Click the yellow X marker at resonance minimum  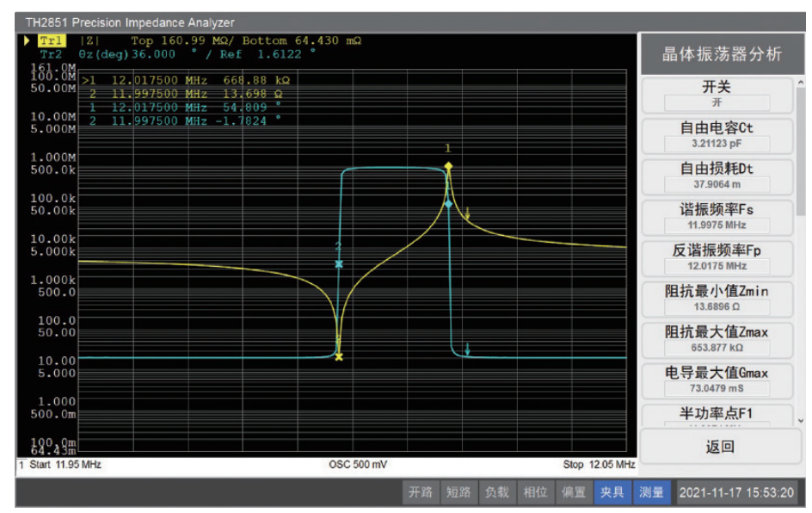tap(339, 356)
